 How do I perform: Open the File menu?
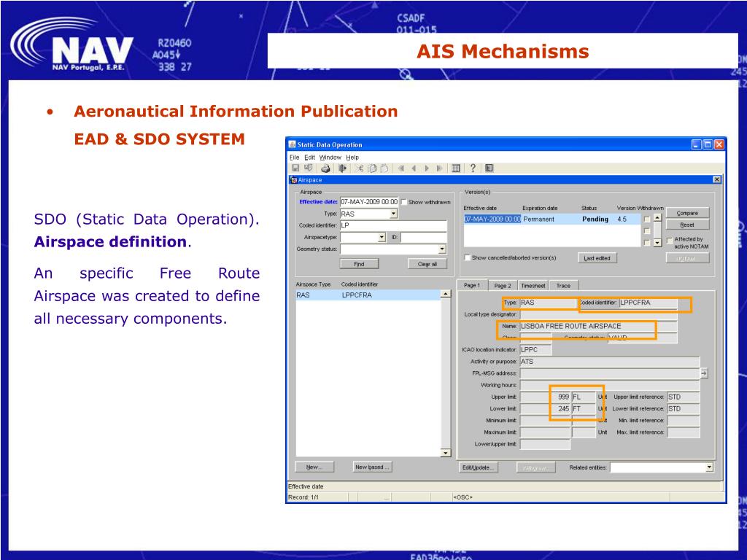click(295, 157)
